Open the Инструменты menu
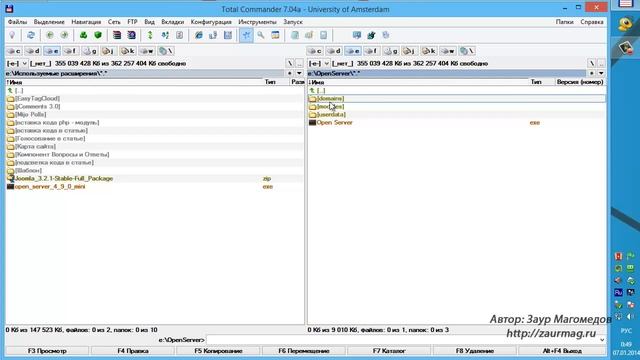 [258, 22]
